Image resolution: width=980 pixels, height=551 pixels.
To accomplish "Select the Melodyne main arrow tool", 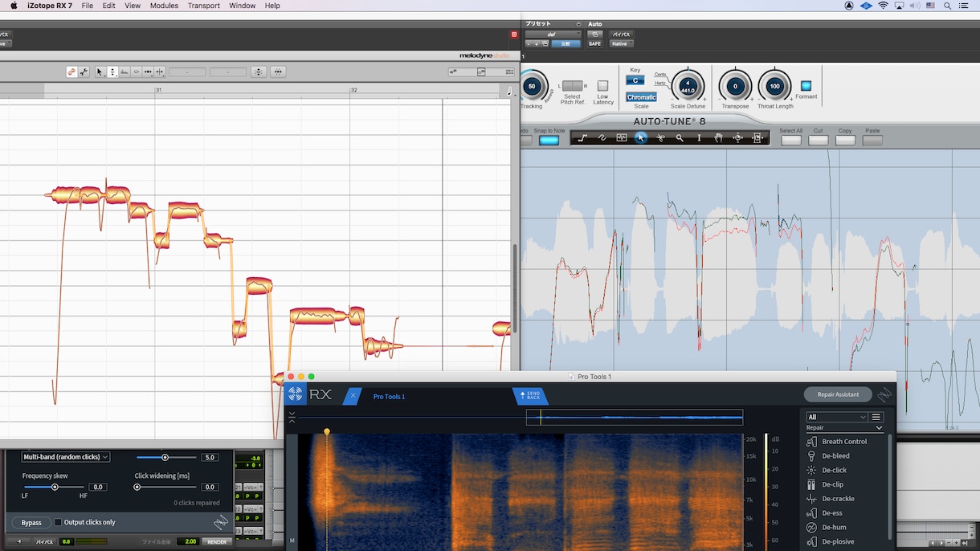I will point(100,71).
